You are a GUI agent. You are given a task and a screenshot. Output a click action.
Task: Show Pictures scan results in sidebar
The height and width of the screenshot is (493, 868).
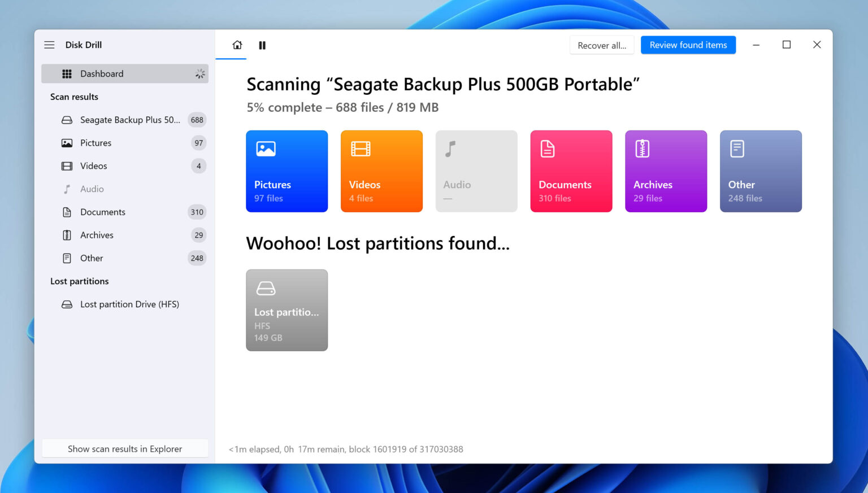tap(96, 143)
